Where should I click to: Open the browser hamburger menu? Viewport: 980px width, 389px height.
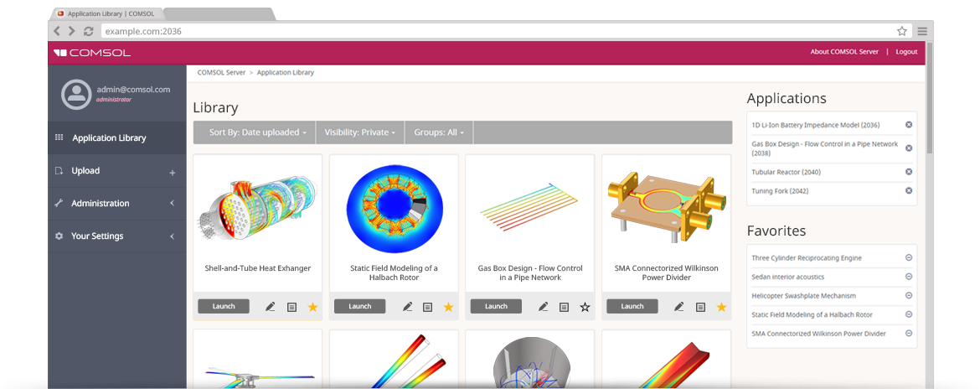click(922, 31)
